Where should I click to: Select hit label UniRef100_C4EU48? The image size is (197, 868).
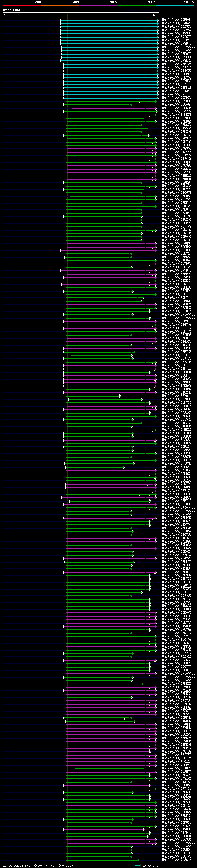(177, 260)
